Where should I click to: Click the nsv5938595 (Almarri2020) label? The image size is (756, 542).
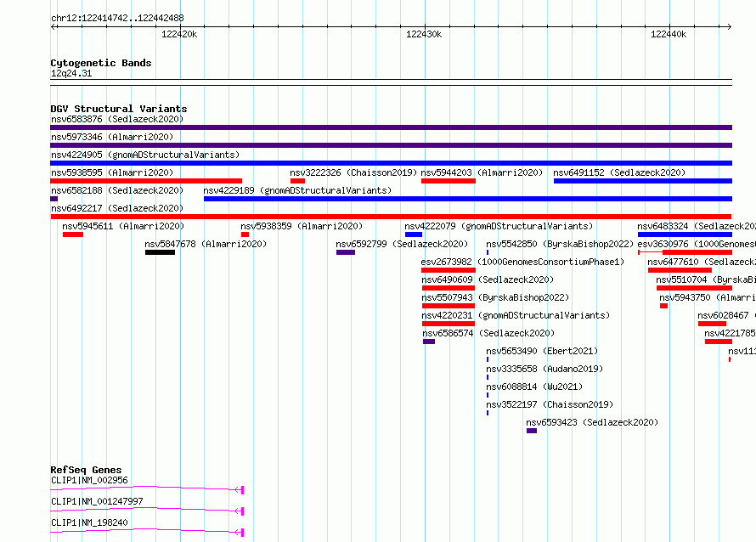(x=112, y=172)
